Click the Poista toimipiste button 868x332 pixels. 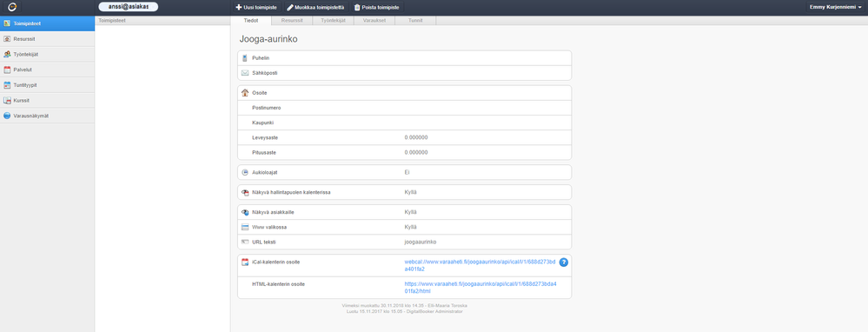coord(376,8)
